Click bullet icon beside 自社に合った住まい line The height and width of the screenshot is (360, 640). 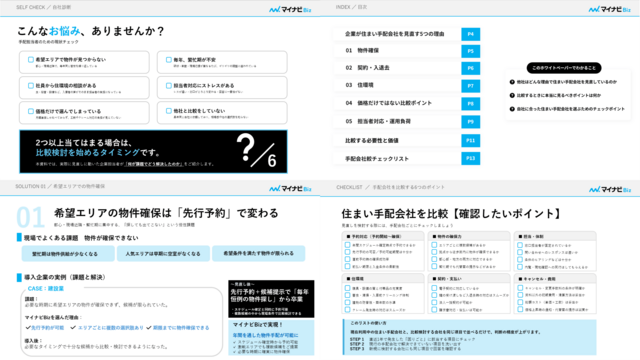click(512, 109)
